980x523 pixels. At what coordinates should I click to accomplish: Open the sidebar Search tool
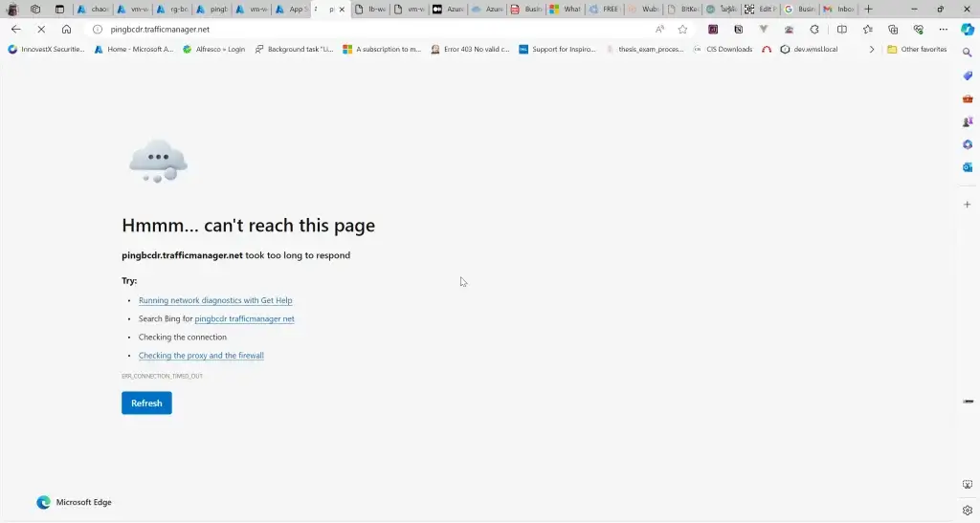968,52
